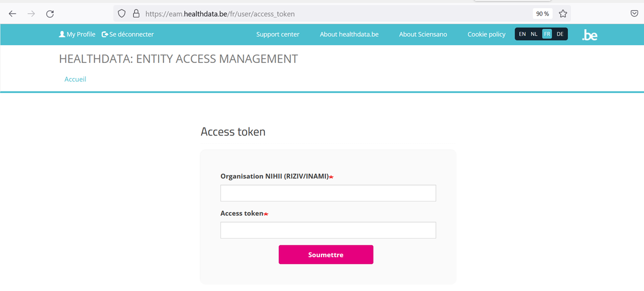
Task: Switch language to DE
Action: (x=560, y=34)
